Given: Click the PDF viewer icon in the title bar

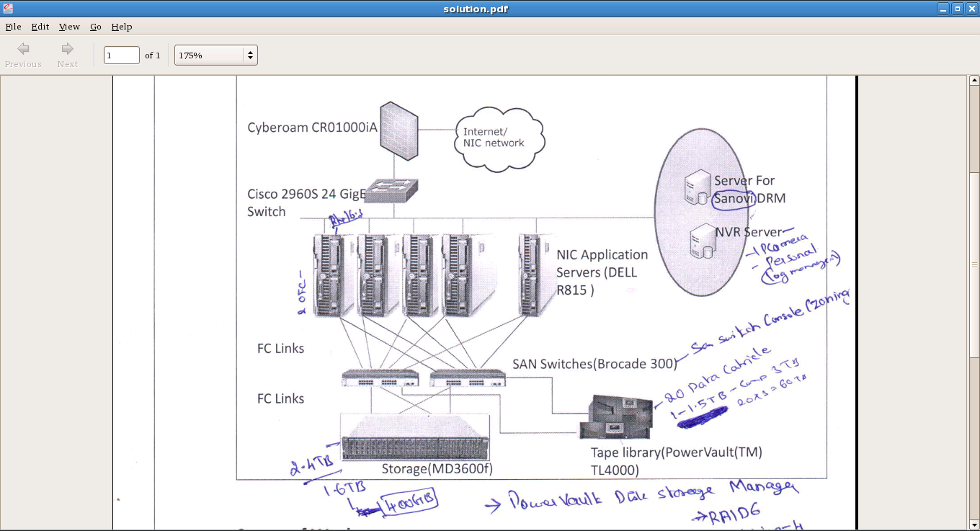Looking at the screenshot, I should point(7,8).
